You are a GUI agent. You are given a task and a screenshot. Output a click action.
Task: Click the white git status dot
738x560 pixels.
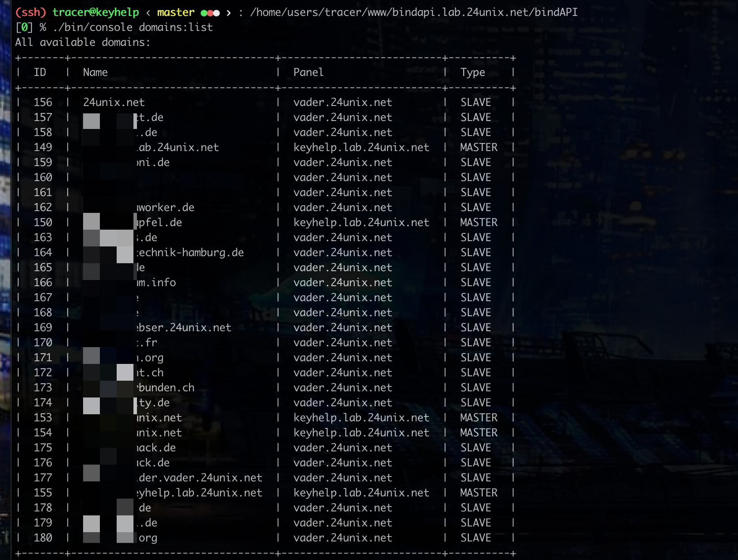coord(216,13)
